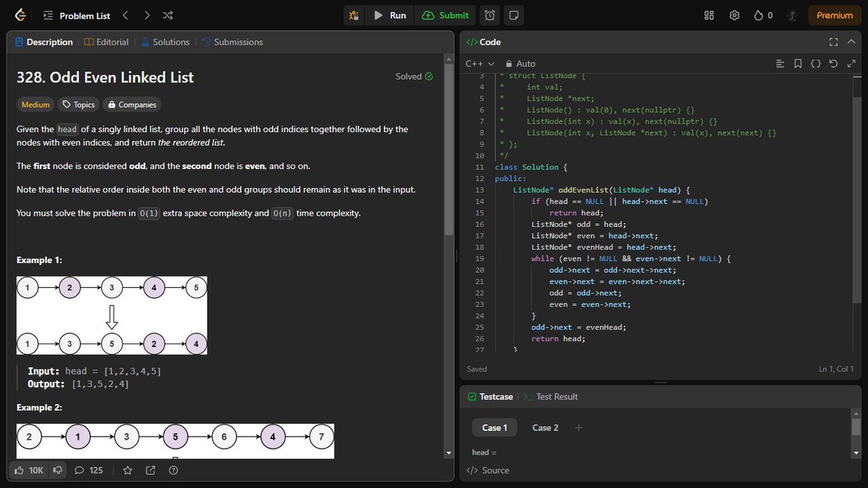
Task: Click 'return head;' on line 26
Action: (558, 338)
